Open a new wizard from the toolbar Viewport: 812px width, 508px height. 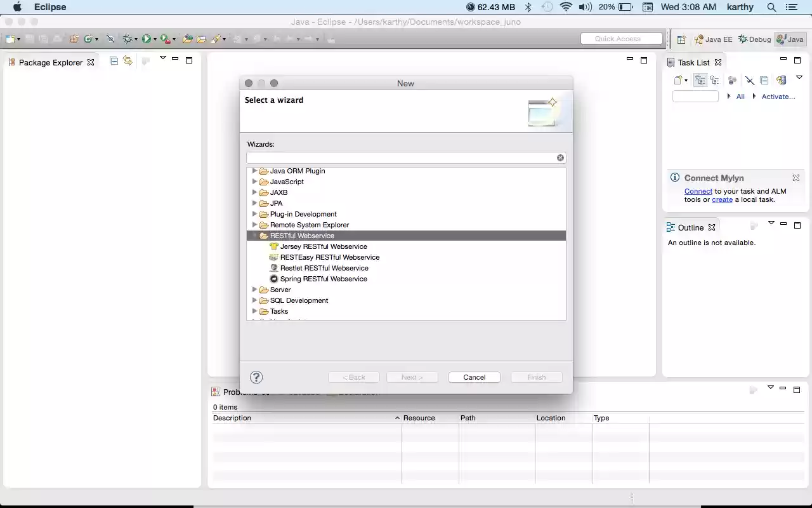[10, 39]
